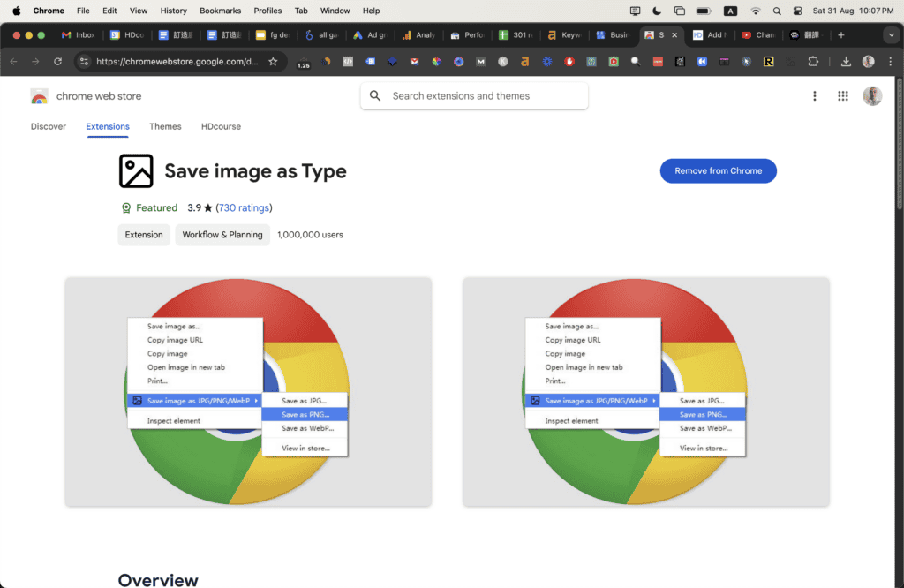Open the Save image as Type icon
904x588 pixels.
[x=136, y=171]
